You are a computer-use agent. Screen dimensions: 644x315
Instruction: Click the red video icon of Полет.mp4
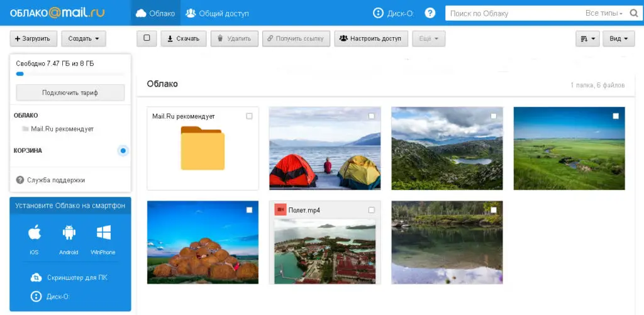pos(280,210)
